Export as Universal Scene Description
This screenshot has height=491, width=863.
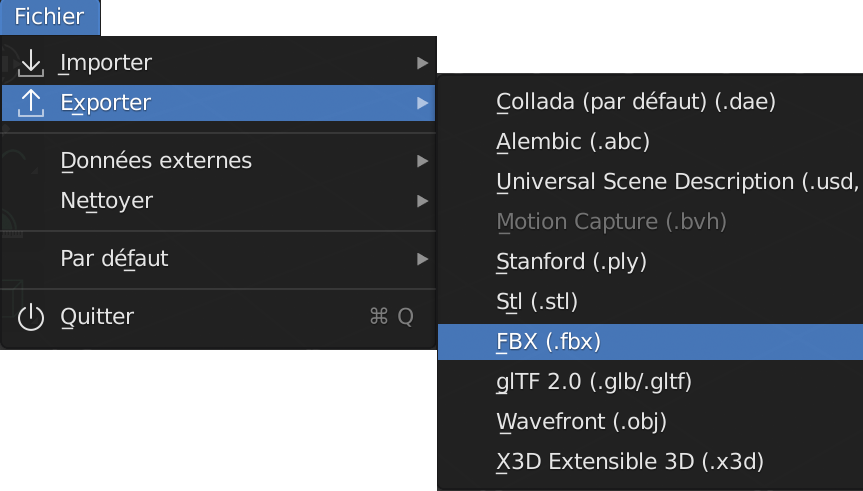tap(677, 182)
